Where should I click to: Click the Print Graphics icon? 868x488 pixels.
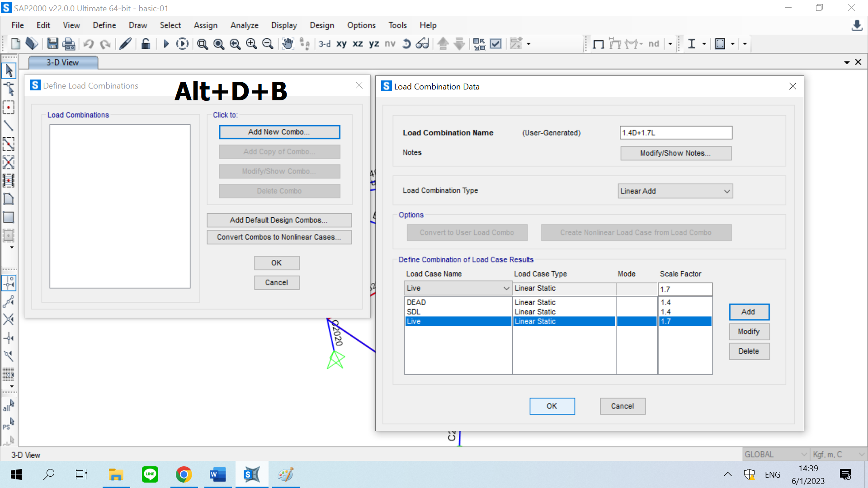69,44
